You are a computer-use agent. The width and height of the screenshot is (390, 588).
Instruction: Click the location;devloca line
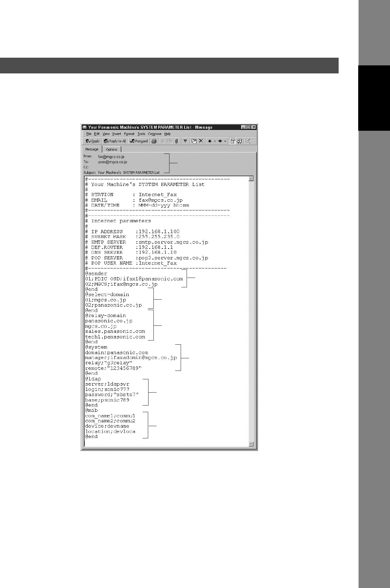[110, 431]
